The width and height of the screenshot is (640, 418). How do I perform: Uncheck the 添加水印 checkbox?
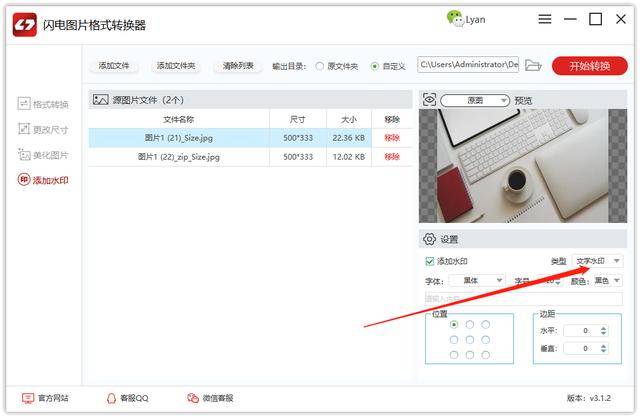click(429, 261)
